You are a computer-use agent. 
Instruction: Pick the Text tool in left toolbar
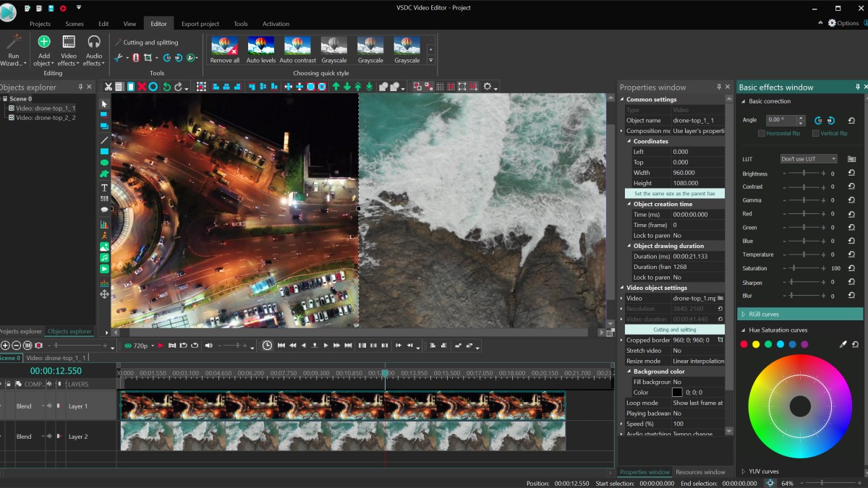104,188
